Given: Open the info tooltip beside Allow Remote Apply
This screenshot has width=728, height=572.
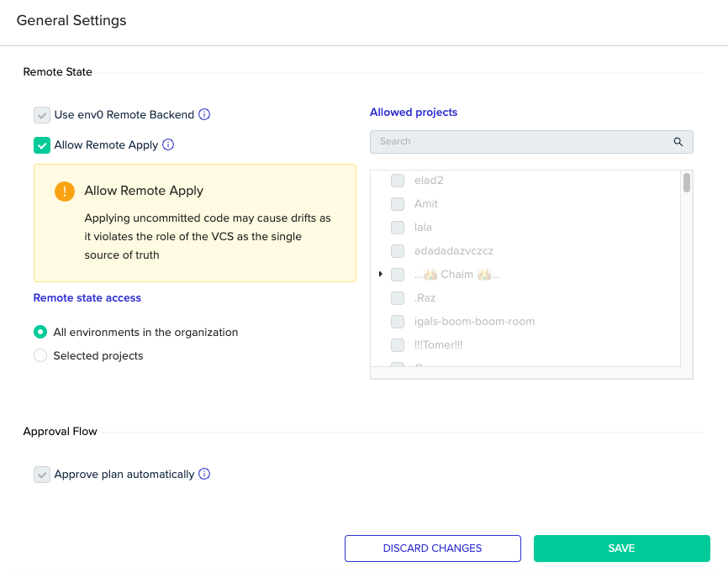Looking at the screenshot, I should [167, 144].
